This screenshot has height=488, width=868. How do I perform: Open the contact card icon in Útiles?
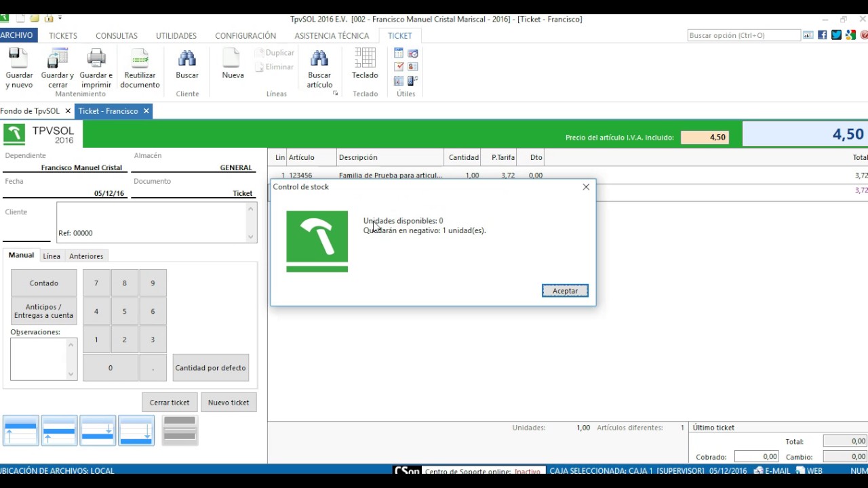point(413,66)
